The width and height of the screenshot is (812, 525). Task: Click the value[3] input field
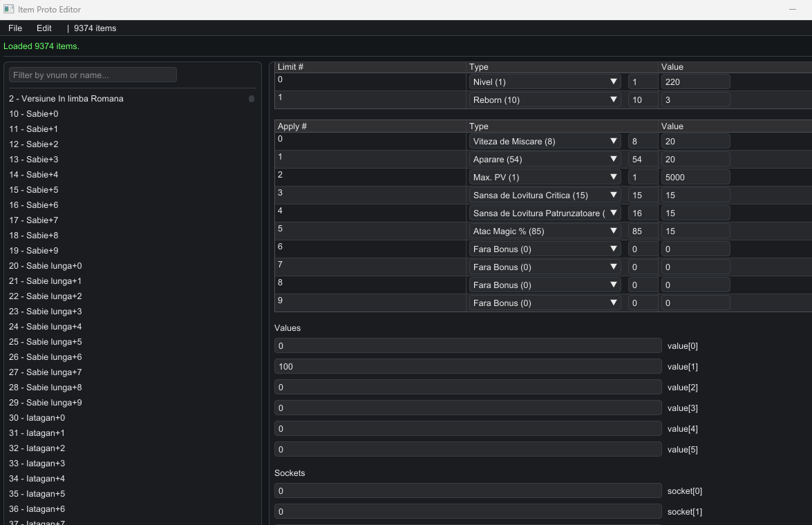click(x=468, y=408)
